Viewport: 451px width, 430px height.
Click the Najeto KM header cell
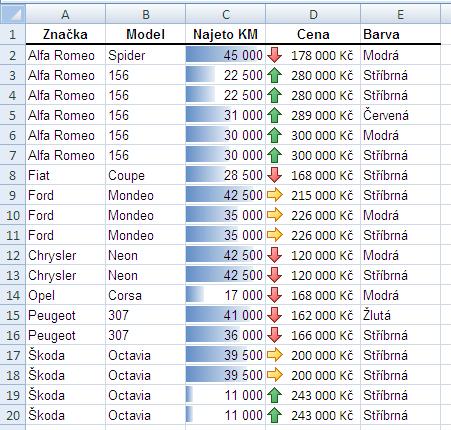tap(226, 34)
